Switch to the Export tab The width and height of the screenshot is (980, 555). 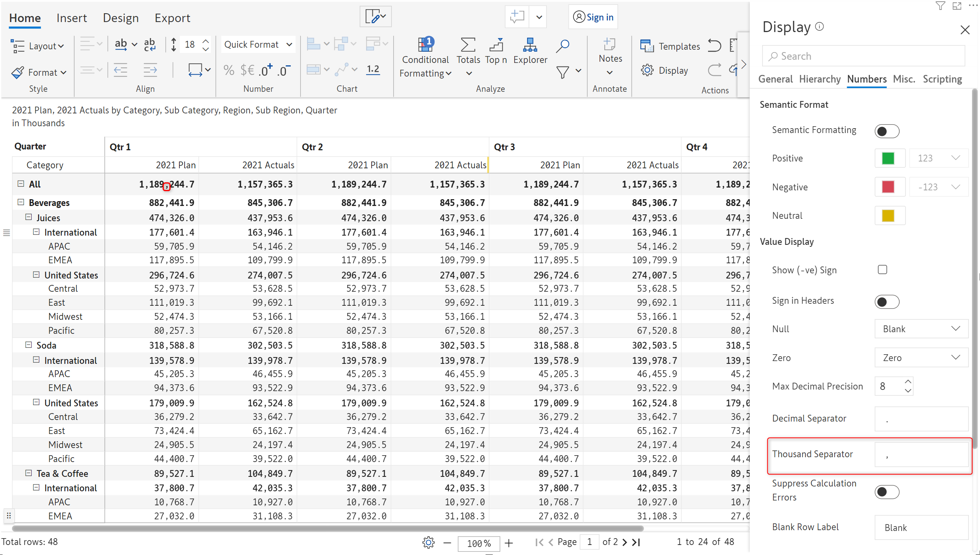coord(172,18)
